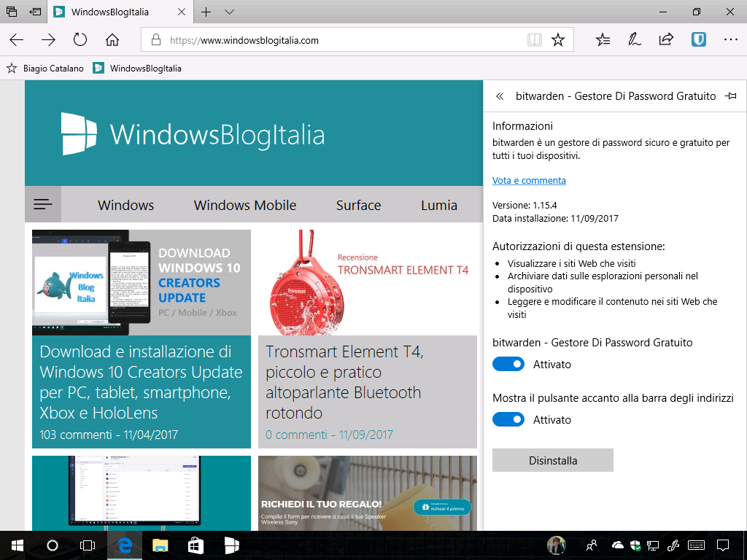Select the Lumia nav tab

pyautogui.click(x=439, y=205)
